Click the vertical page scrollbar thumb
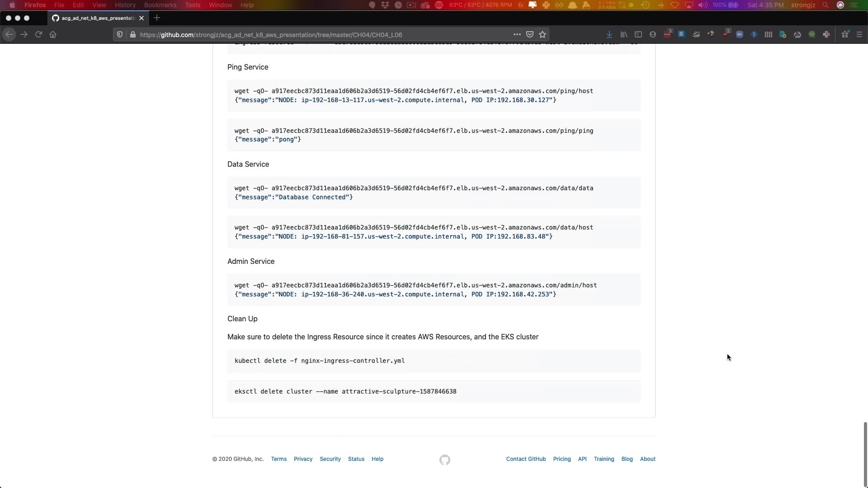Image resolution: width=868 pixels, height=488 pixels. pyautogui.click(x=865, y=454)
